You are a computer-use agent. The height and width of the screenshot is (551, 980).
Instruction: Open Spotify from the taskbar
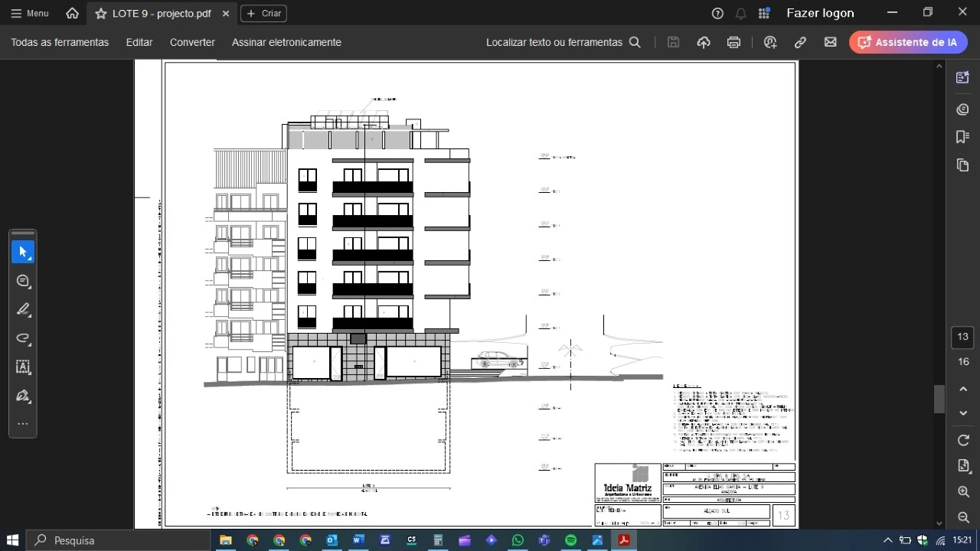pyautogui.click(x=570, y=540)
